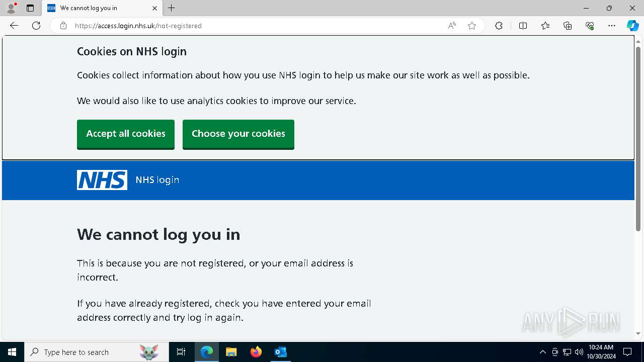Click the taskbar search box
Screen dimensions: 644x362
97,352
